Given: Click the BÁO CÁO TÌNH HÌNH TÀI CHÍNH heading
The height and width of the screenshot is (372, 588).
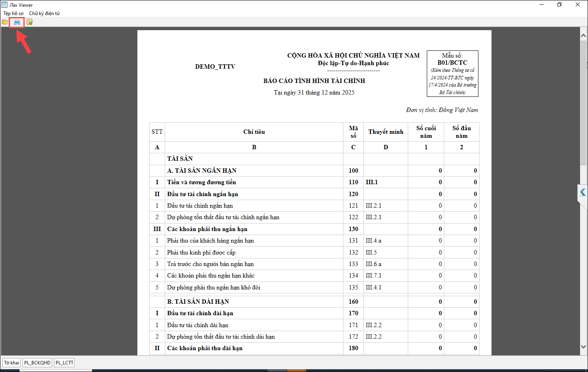Looking at the screenshot, I should point(314,81).
